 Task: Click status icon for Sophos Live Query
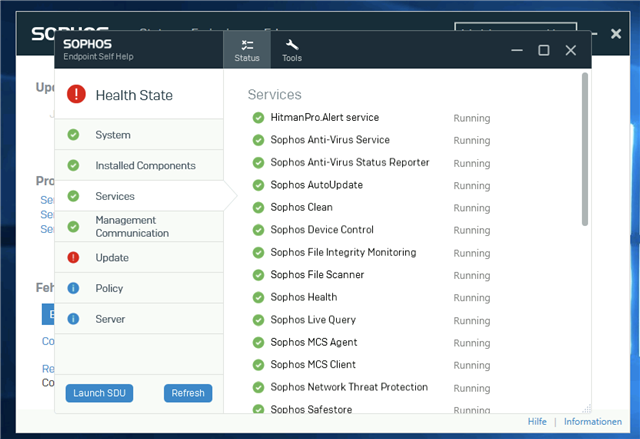(x=258, y=320)
